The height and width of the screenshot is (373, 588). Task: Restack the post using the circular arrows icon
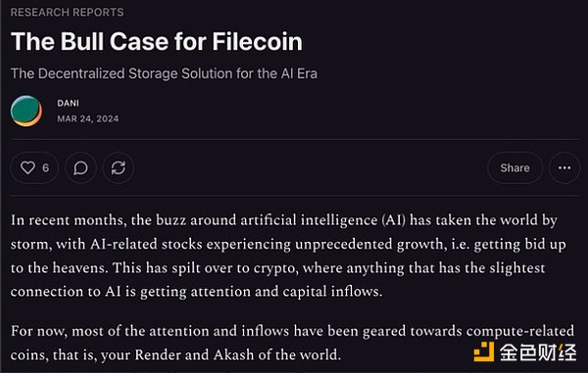pyautogui.click(x=119, y=167)
